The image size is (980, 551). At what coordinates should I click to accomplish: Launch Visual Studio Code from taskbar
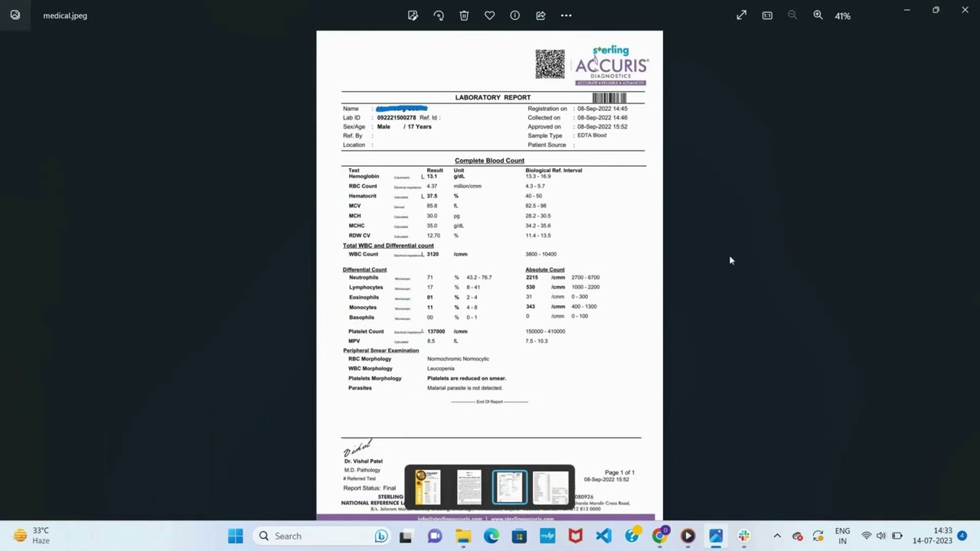click(x=603, y=536)
